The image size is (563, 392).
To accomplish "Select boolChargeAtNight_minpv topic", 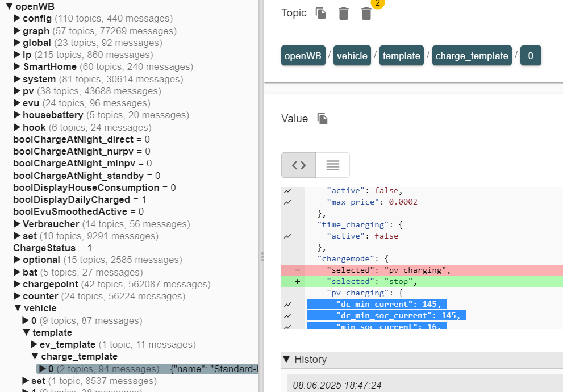I will click(82, 164).
